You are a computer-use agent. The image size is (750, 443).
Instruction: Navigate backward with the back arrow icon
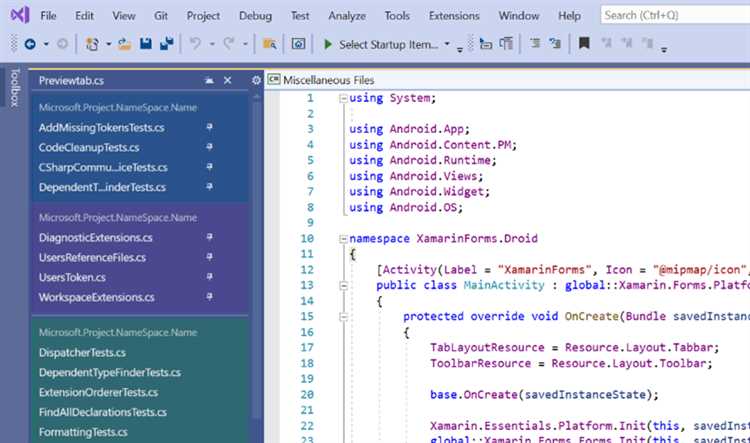click(30, 44)
